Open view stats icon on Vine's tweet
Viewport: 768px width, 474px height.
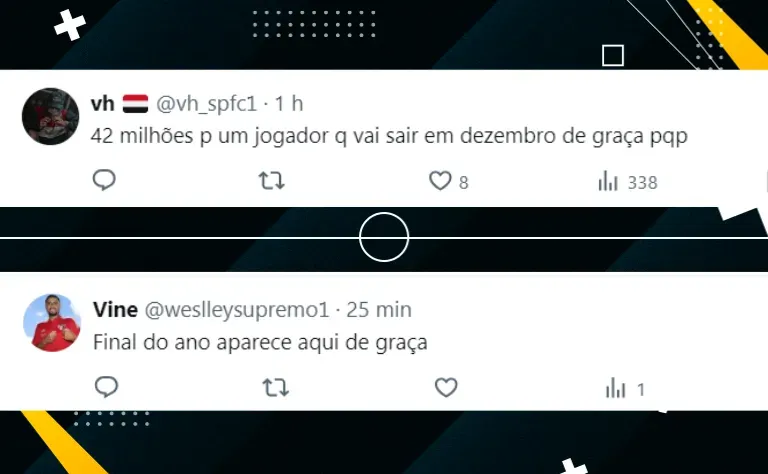click(616, 388)
